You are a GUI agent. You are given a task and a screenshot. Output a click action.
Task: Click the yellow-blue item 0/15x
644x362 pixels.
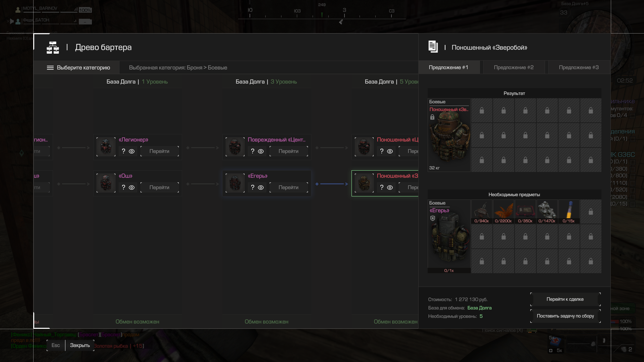coord(569,212)
